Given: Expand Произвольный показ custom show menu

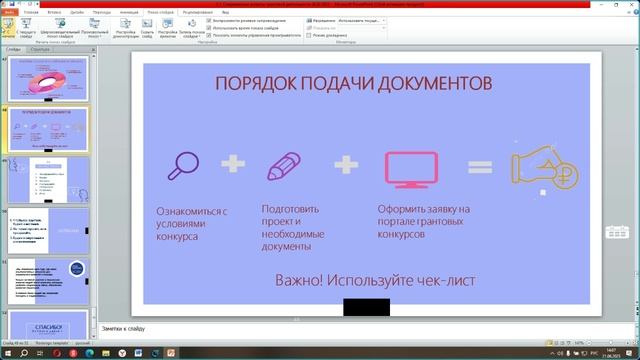Looking at the screenshot, I should (x=95, y=28).
